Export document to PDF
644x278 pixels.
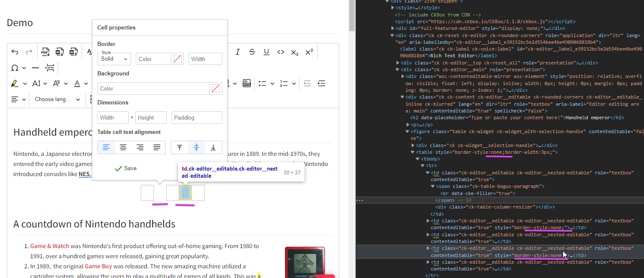click(x=46, y=52)
